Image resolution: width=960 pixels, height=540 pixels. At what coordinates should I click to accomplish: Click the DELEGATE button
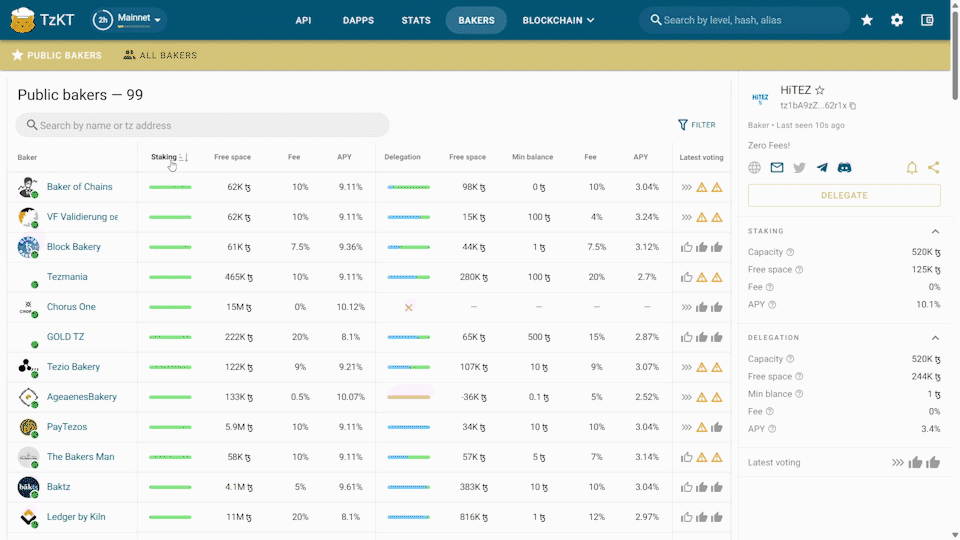844,195
